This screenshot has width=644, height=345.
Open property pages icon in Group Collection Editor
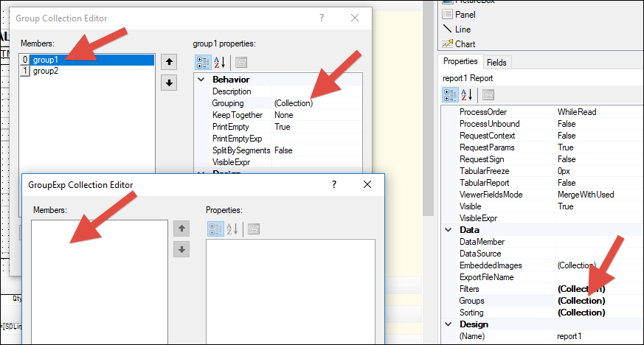[x=241, y=63]
